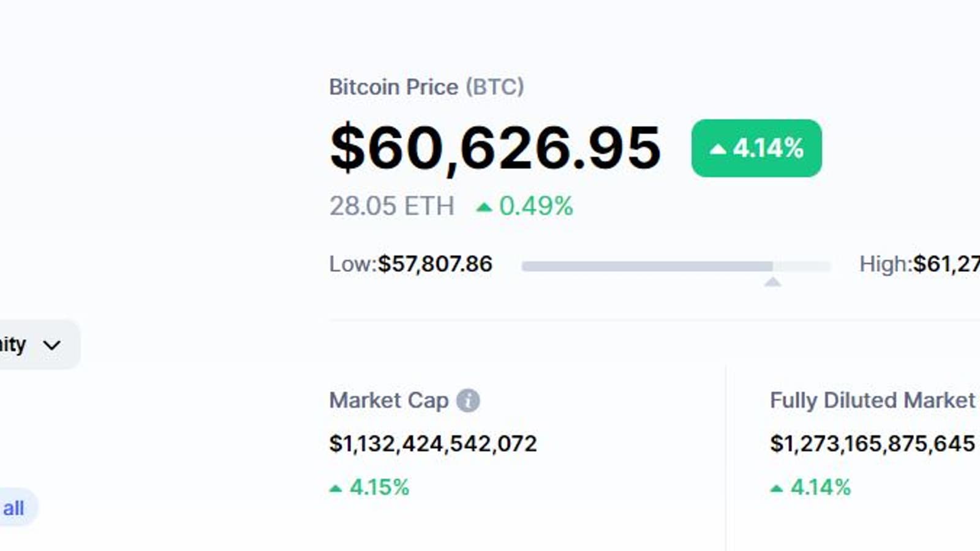Click the Market Cap info icon
This screenshot has width=980, height=551.
[468, 401]
